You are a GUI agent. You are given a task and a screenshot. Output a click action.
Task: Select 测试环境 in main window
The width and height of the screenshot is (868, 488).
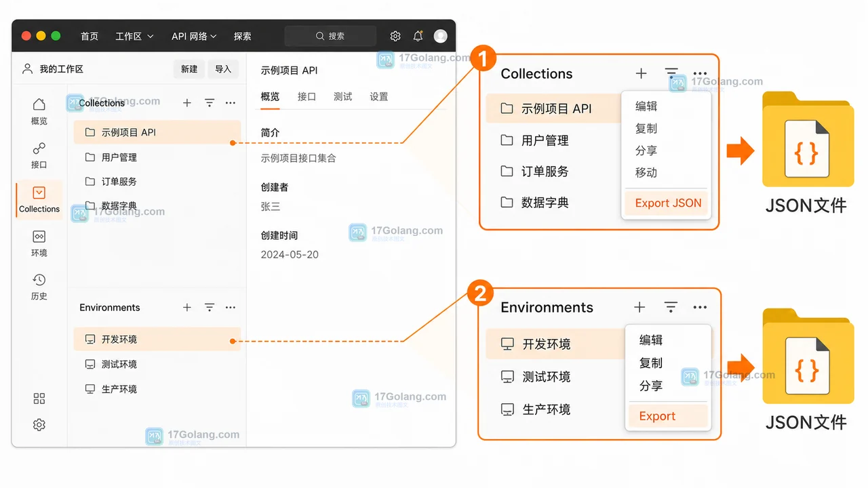coord(157,365)
